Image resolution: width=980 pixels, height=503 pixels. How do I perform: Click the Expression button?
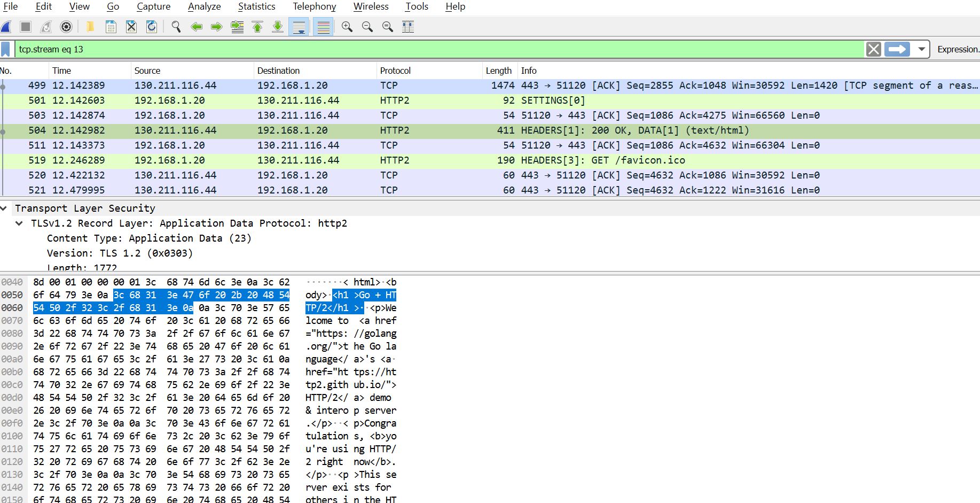click(x=958, y=49)
